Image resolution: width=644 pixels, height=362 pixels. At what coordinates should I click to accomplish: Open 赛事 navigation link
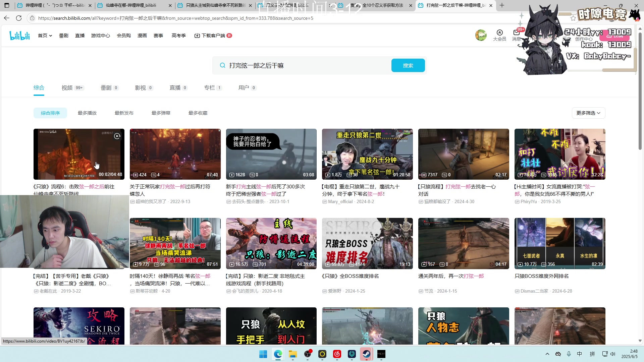[158, 36]
